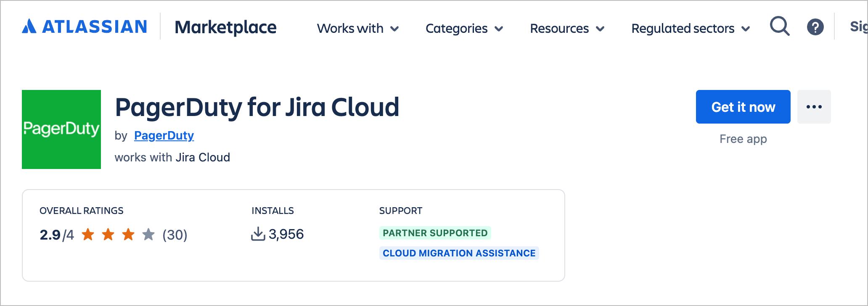Viewport: 868px width, 306px height.
Task: Expand the Categories dropdown
Action: click(x=464, y=29)
